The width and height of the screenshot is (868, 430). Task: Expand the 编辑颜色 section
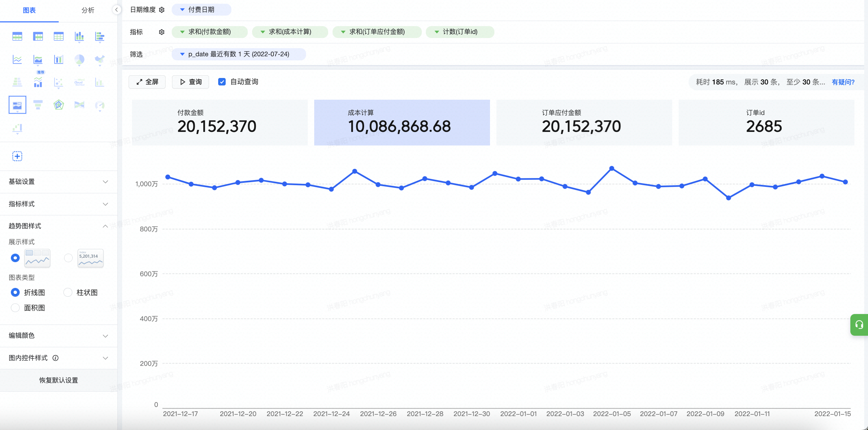(x=59, y=336)
